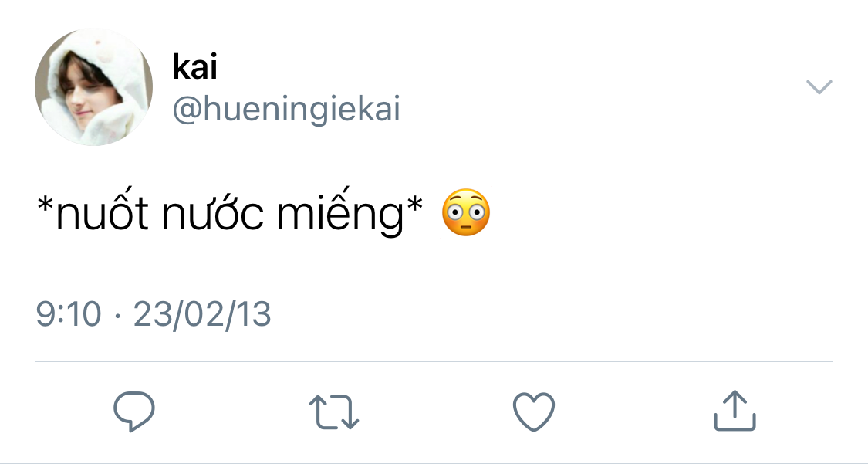The width and height of the screenshot is (868, 464).
Task: Click the divider line below the timestamp
Action: click(434, 361)
